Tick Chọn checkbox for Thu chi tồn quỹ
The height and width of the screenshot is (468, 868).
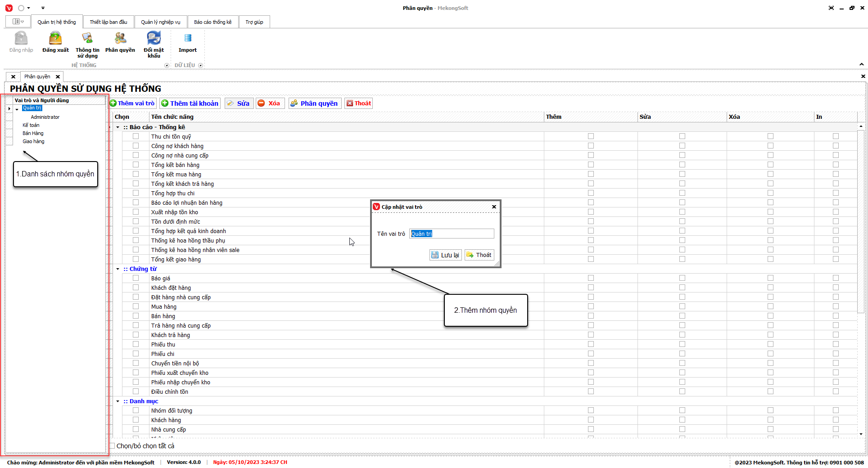click(x=136, y=136)
